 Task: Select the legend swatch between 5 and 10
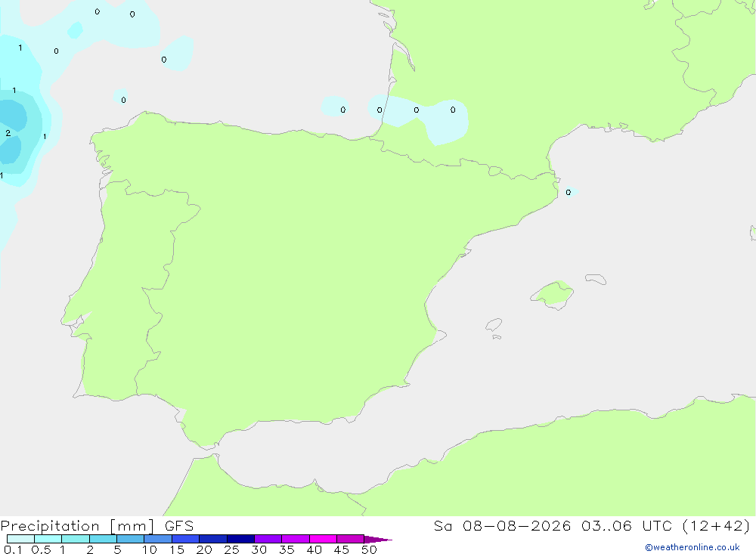click(130, 539)
